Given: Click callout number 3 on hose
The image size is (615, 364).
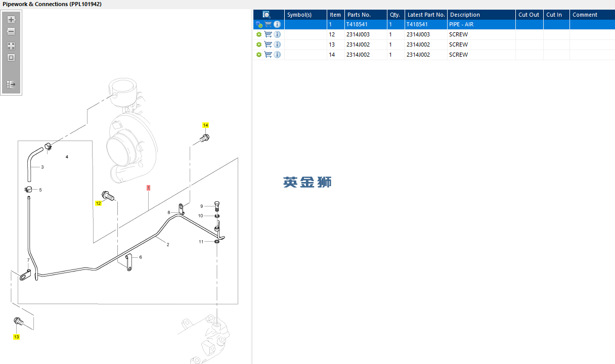Looking at the screenshot, I should [42, 167].
